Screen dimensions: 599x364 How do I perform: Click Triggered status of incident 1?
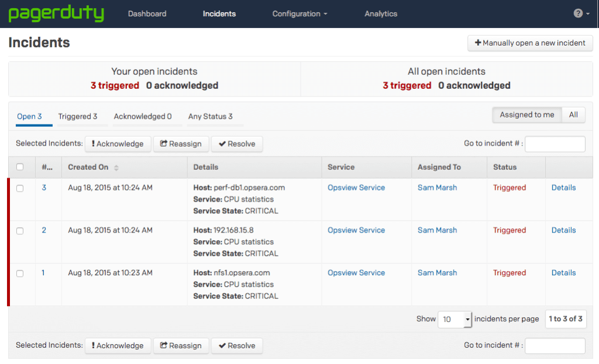pyautogui.click(x=510, y=273)
